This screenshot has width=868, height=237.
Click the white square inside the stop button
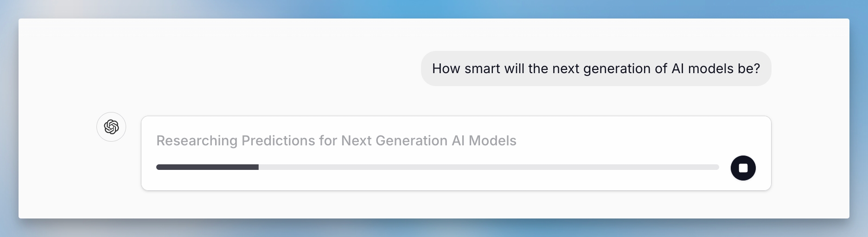click(743, 168)
